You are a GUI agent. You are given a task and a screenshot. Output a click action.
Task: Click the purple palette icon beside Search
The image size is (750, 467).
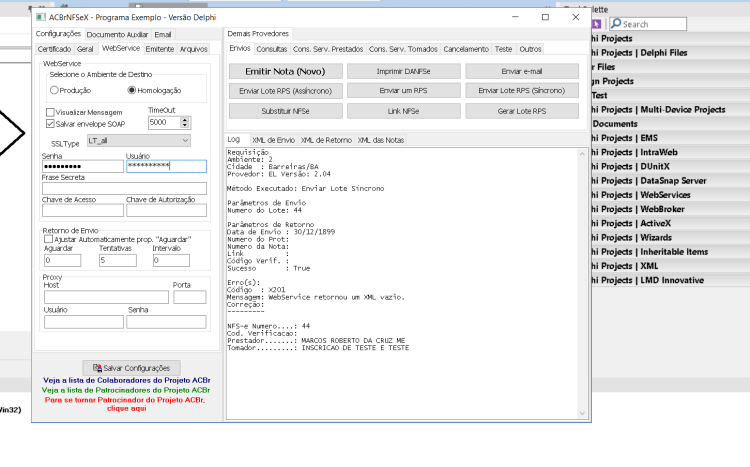[x=596, y=23]
